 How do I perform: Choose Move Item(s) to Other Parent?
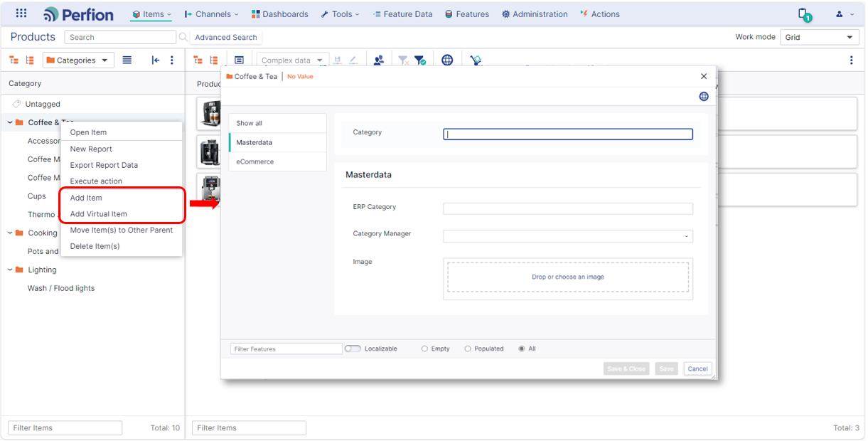[122, 230]
